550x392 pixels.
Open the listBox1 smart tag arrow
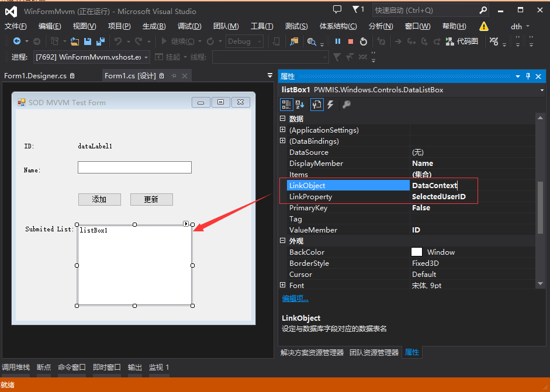click(x=186, y=224)
